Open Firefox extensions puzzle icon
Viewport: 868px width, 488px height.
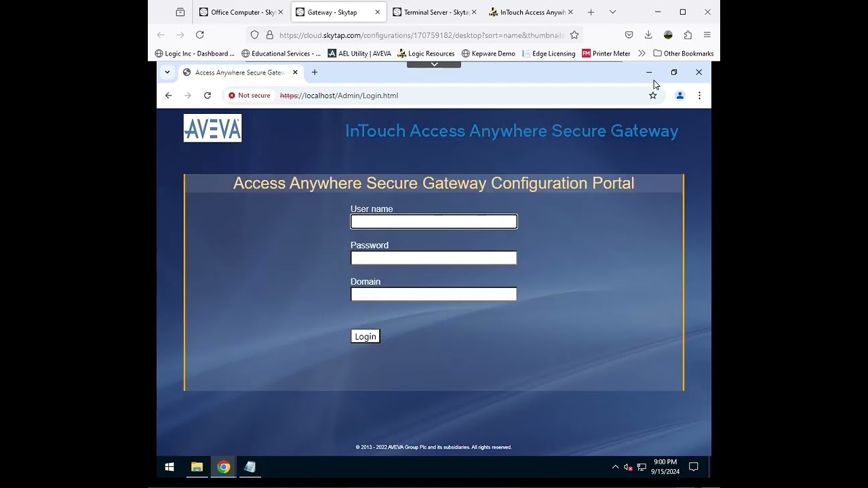[688, 35]
